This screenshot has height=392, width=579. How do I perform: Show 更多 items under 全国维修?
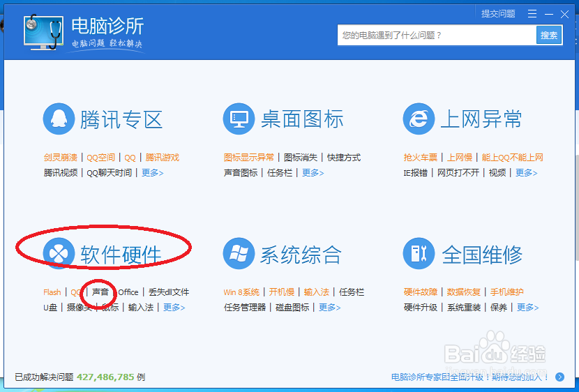(527, 308)
